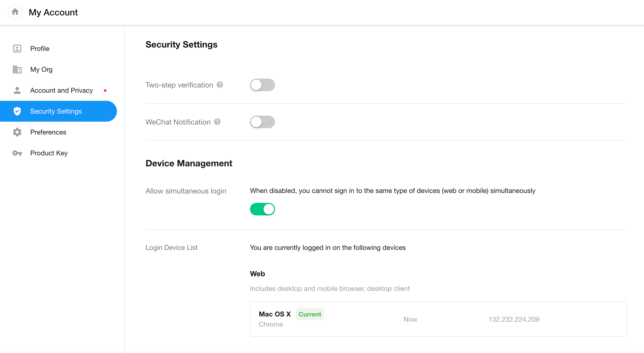Click the Account and Privacy person icon
The image size is (644, 353).
coord(17,90)
